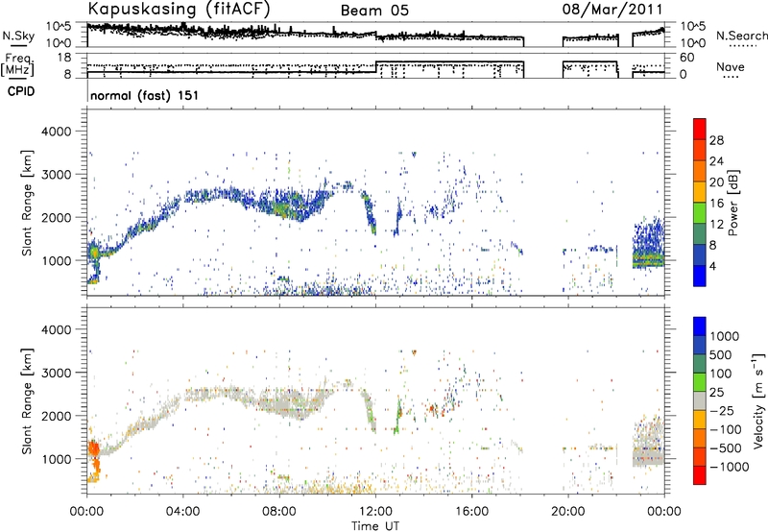
Task: Click the '2000' tick on the power panel
Action: [x=56, y=217]
